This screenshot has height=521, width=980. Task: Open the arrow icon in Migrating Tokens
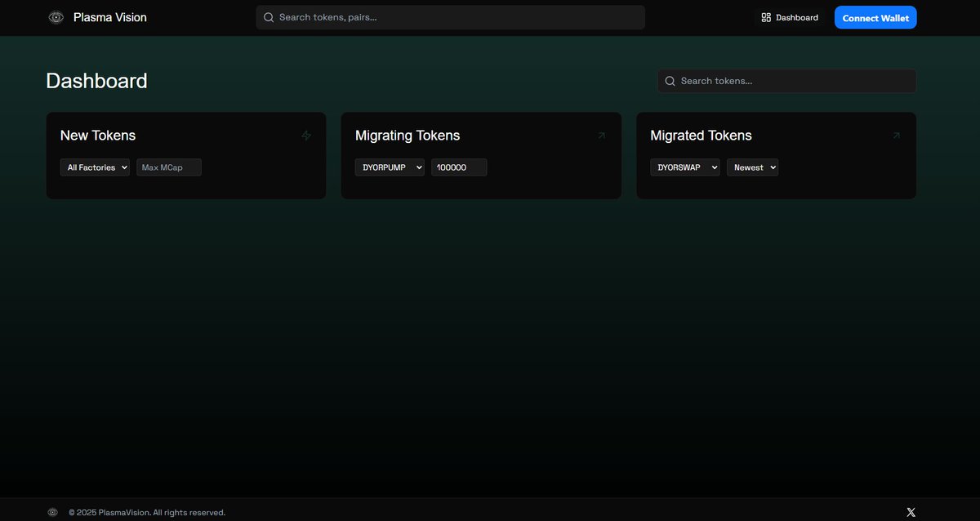602,136
